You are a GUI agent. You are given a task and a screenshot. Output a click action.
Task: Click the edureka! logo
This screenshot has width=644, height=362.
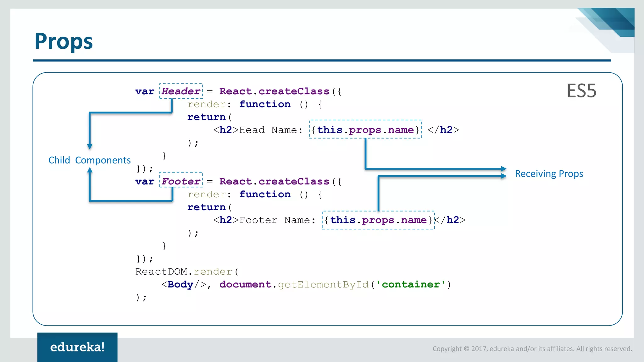click(x=77, y=347)
